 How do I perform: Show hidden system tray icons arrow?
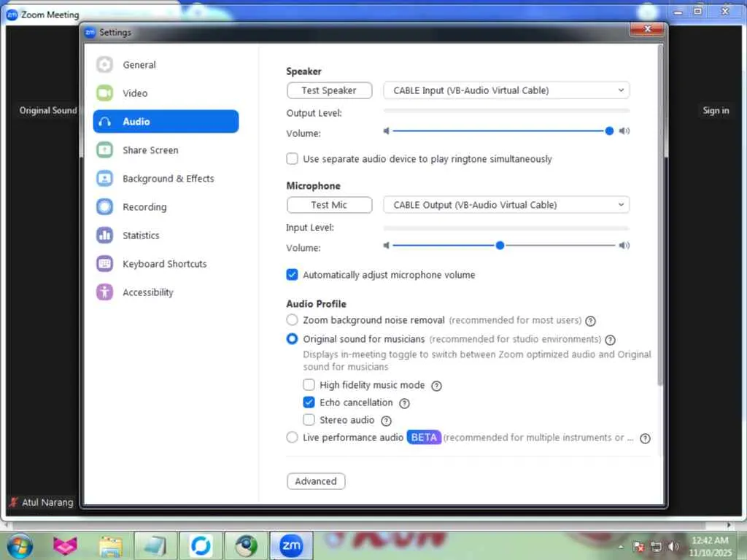(x=621, y=547)
